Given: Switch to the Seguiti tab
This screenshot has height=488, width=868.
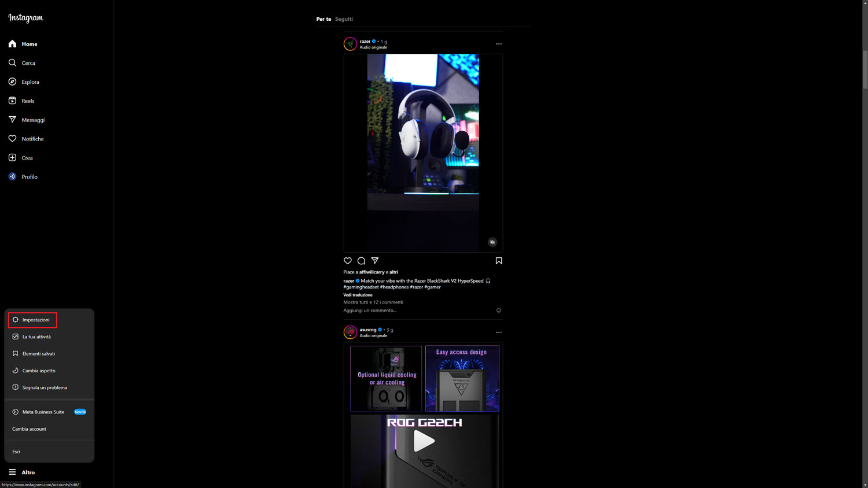Looking at the screenshot, I should pyautogui.click(x=344, y=19).
